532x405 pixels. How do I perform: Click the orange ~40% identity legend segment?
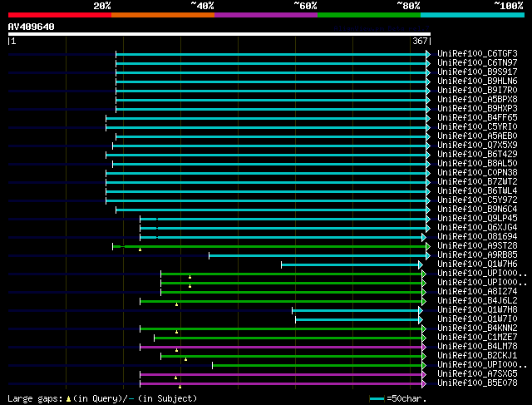point(163,15)
